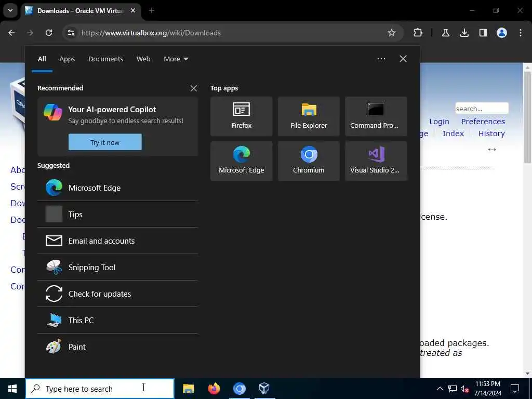532x399 pixels.
Task: Open the History link
Action: click(491, 134)
